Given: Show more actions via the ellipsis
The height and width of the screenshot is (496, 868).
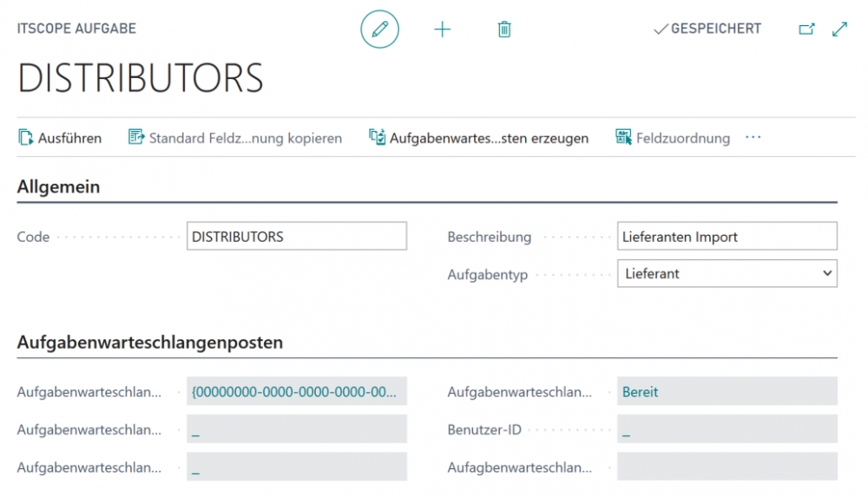Looking at the screenshot, I should (753, 138).
